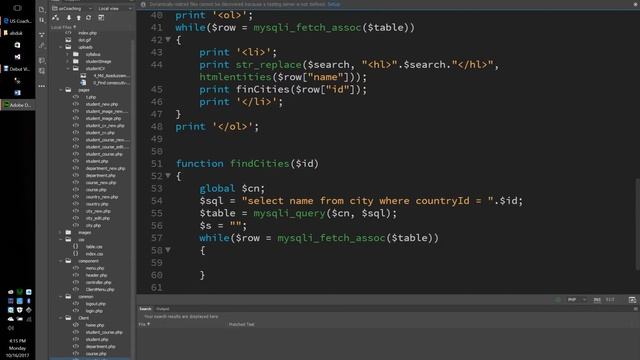Collapse the uploads folder
Screen dimensions: 640x360
point(61,47)
